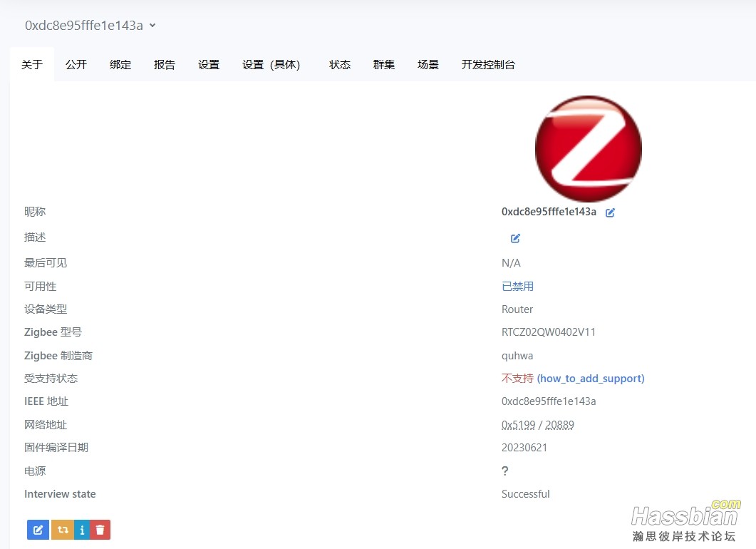Click the 受支持状态 label
Viewport: 756px width, 549px height.
click(x=51, y=379)
